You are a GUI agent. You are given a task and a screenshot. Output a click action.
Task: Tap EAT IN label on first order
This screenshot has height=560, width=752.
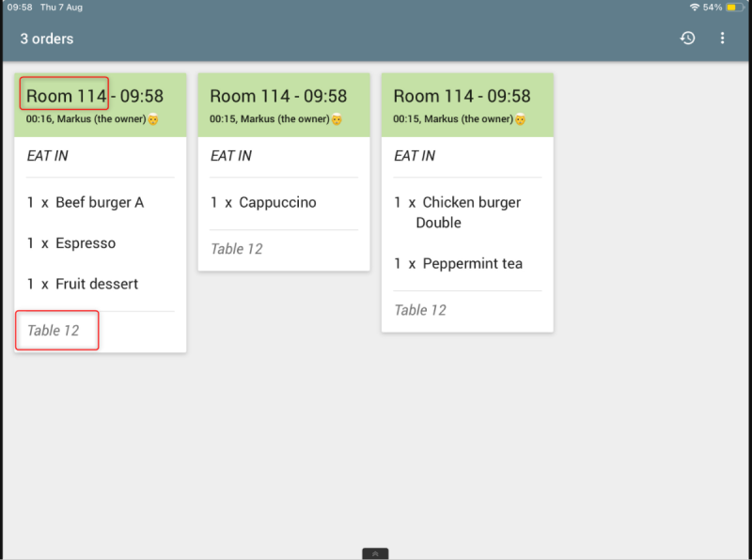coord(47,156)
